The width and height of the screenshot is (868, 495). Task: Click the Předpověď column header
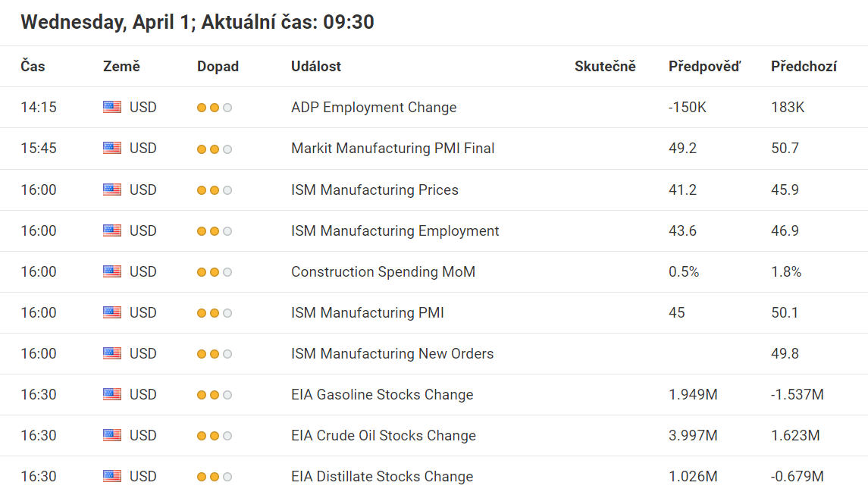(704, 67)
